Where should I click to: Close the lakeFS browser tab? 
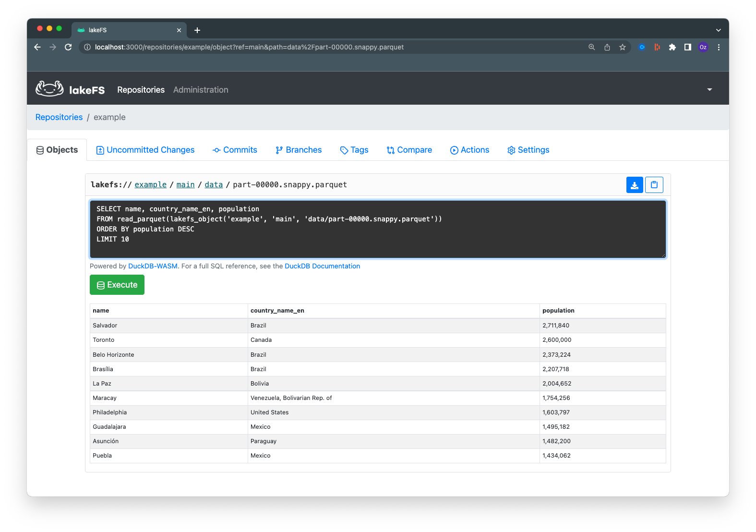pyautogui.click(x=179, y=30)
